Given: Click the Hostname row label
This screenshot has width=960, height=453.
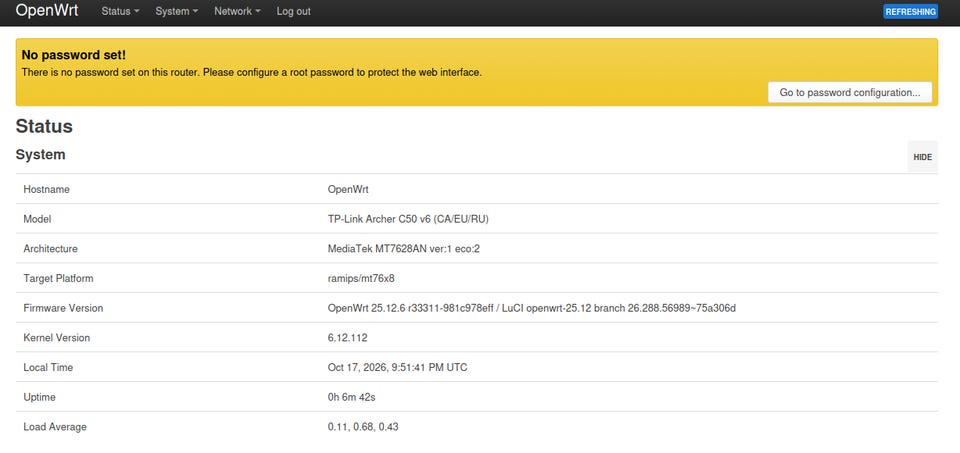Looking at the screenshot, I should point(47,189).
